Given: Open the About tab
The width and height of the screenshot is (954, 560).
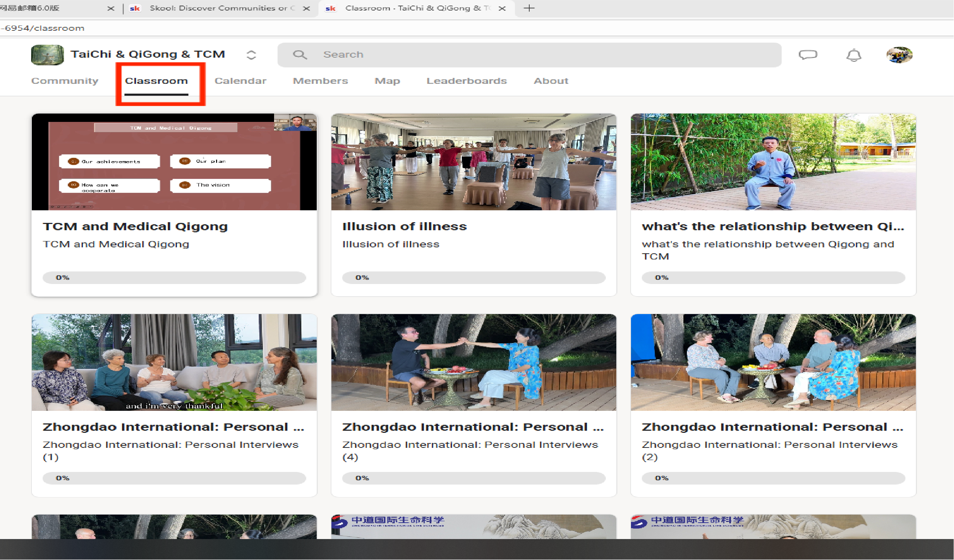Looking at the screenshot, I should click(x=551, y=81).
